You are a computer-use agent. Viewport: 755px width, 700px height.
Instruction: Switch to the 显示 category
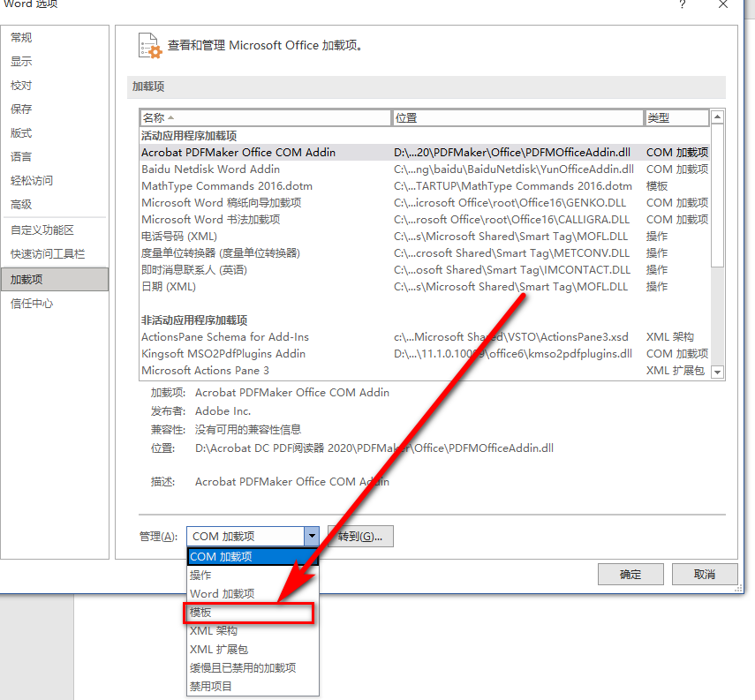[21, 62]
